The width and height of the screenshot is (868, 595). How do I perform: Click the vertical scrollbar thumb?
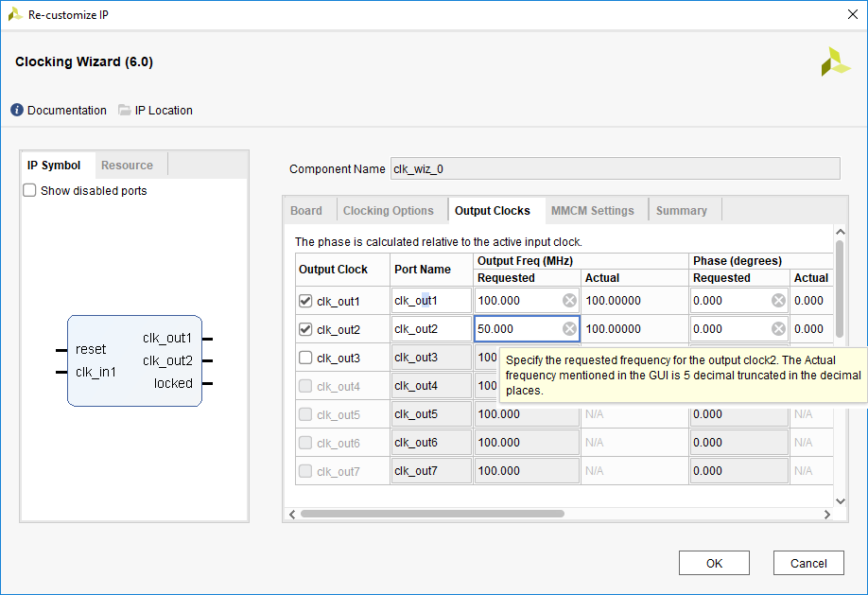click(840, 289)
